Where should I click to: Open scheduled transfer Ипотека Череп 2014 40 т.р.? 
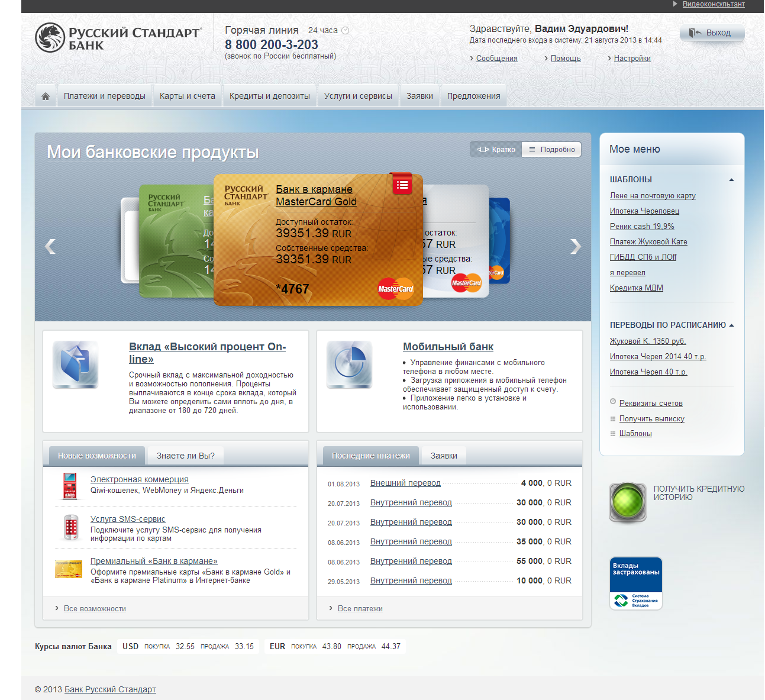pos(658,357)
